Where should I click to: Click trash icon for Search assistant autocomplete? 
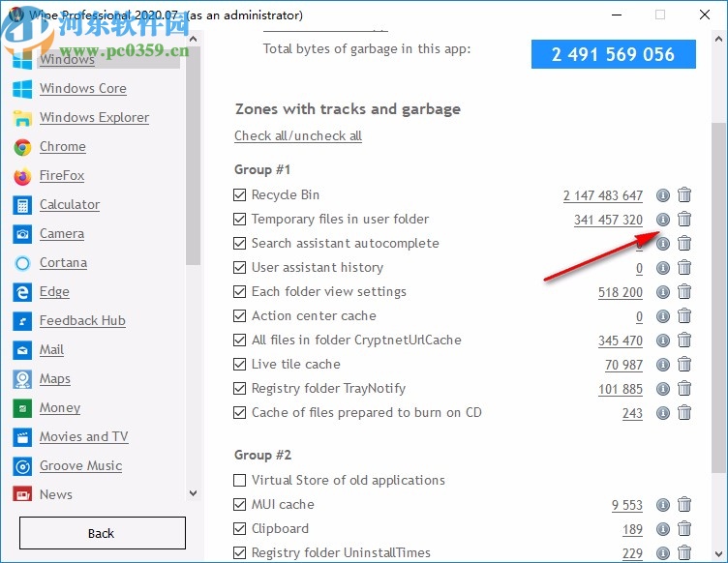click(684, 243)
